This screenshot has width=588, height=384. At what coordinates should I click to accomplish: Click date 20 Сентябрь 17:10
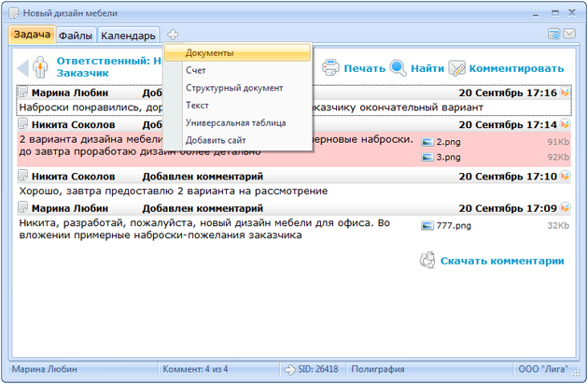point(508,177)
